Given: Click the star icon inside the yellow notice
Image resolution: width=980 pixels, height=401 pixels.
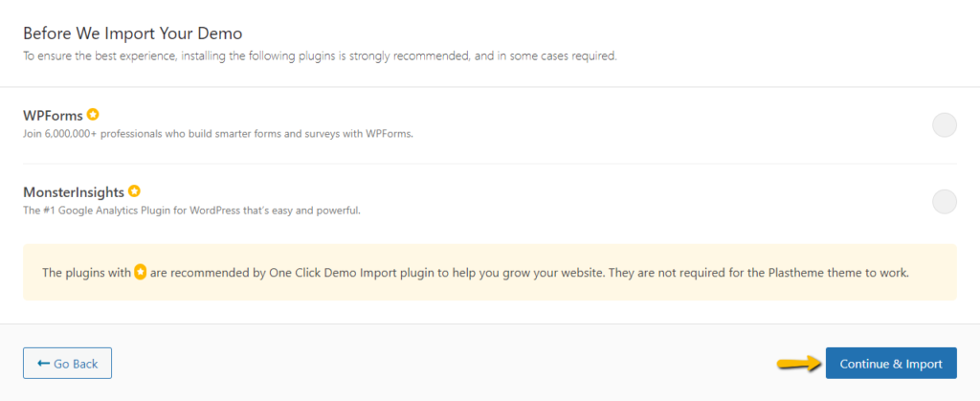Looking at the screenshot, I should (141, 273).
